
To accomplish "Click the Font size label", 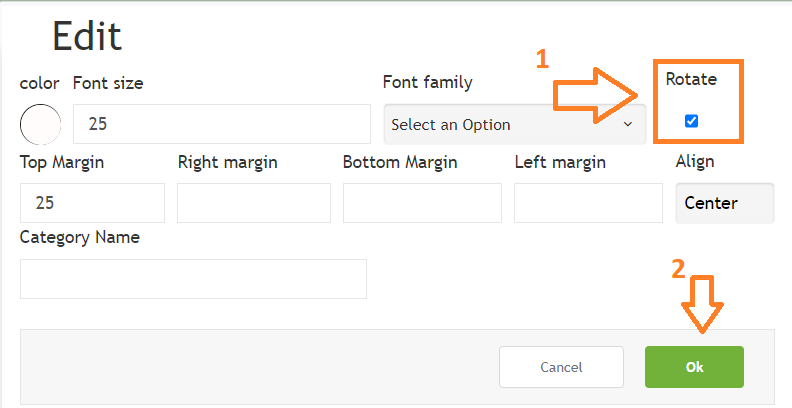I will [x=108, y=83].
